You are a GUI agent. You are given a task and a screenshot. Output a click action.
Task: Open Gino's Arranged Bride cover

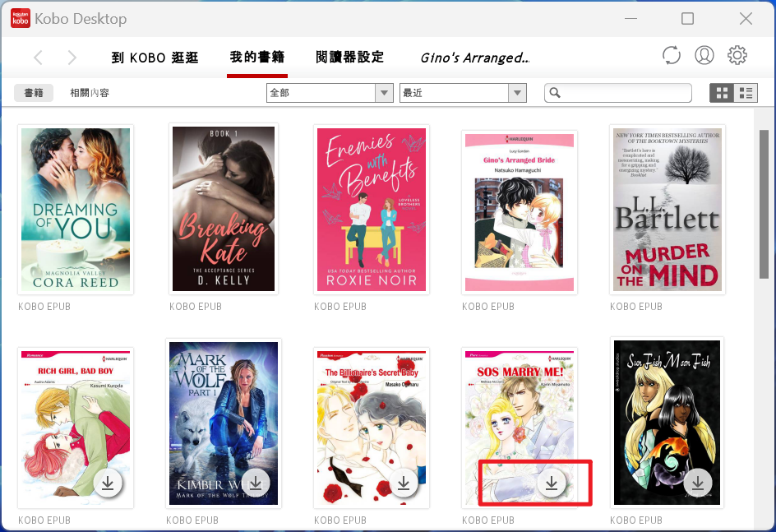tap(520, 212)
